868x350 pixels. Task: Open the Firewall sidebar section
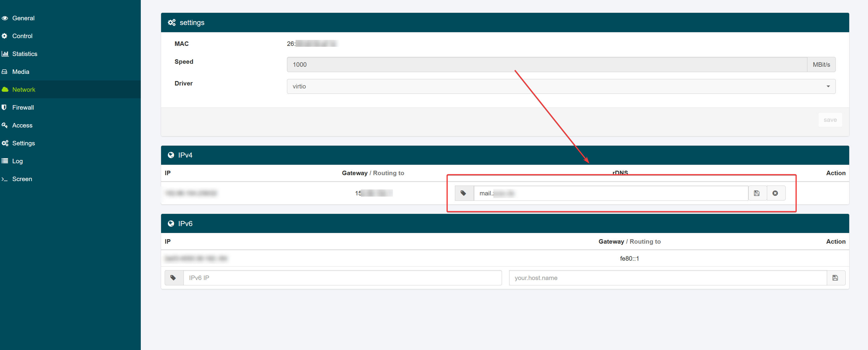pyautogui.click(x=23, y=107)
